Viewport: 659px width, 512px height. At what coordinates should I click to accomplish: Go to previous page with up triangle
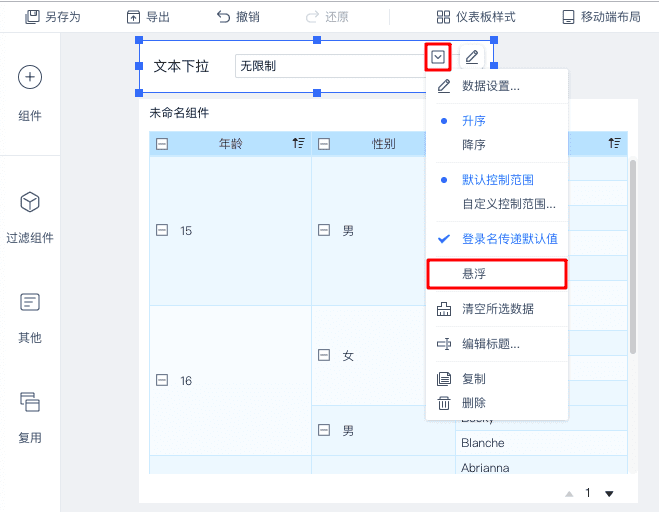tap(569, 494)
